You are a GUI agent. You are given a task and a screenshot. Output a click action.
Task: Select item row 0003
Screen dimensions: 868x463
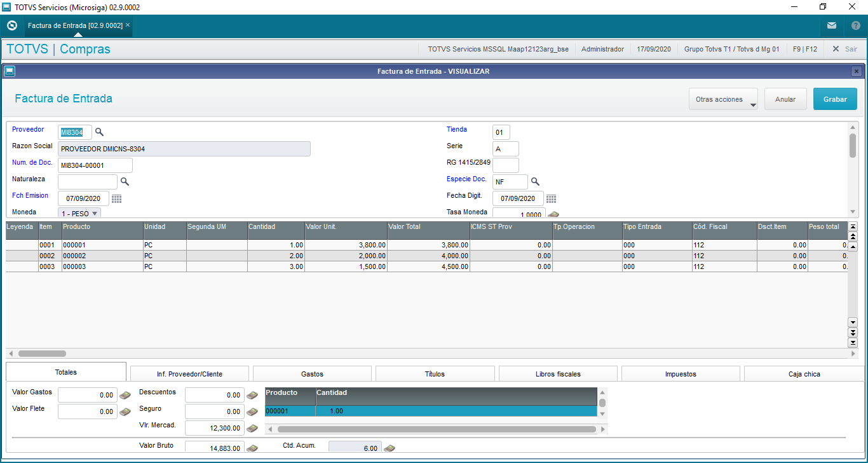point(427,266)
